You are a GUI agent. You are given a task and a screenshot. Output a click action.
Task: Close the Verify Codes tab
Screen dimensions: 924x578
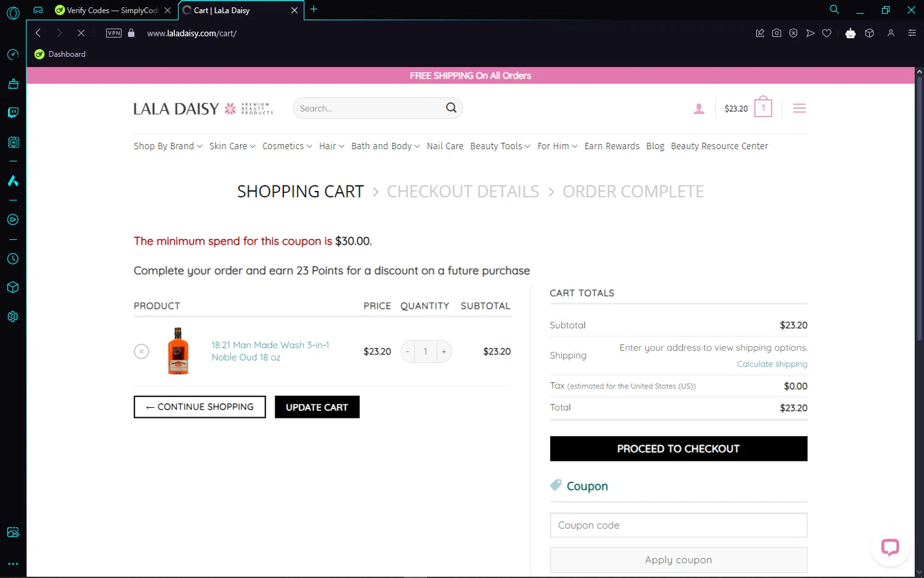[x=168, y=10]
